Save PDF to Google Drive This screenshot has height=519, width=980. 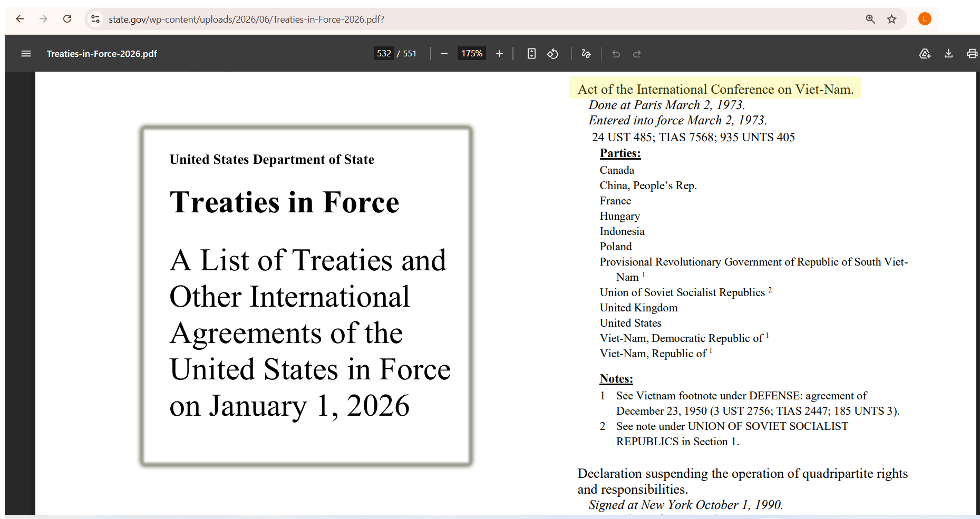coord(925,54)
